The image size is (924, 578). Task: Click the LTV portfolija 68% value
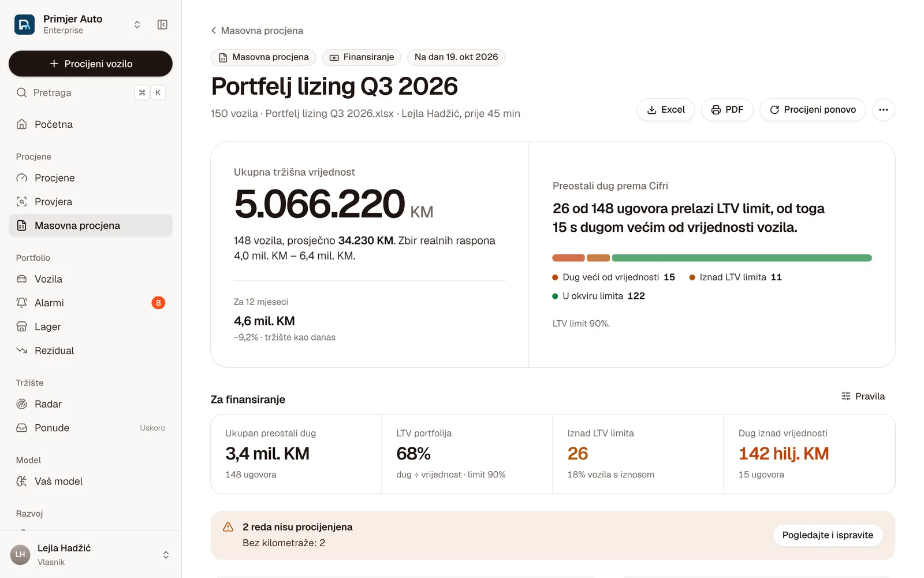point(413,454)
